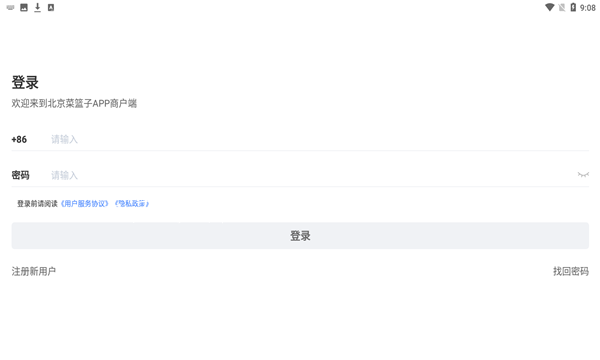Click the 欢迎来到北京菜篮子APP商户端 welcome text
The width and height of the screenshot is (600, 360).
pyautogui.click(x=74, y=103)
